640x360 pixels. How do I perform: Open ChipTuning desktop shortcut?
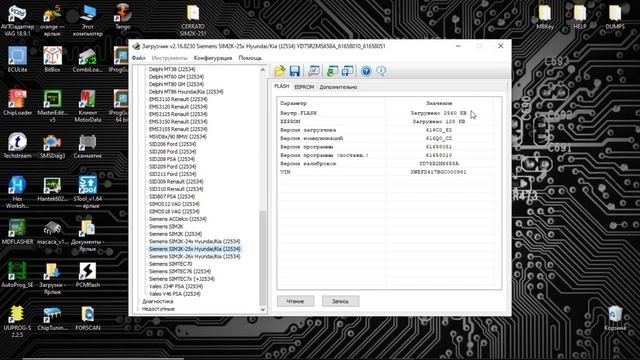click(x=52, y=318)
